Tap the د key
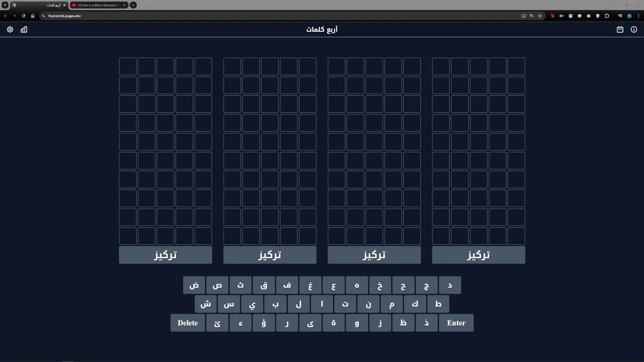Image resolution: width=644 pixels, height=362 pixels. click(x=450, y=285)
